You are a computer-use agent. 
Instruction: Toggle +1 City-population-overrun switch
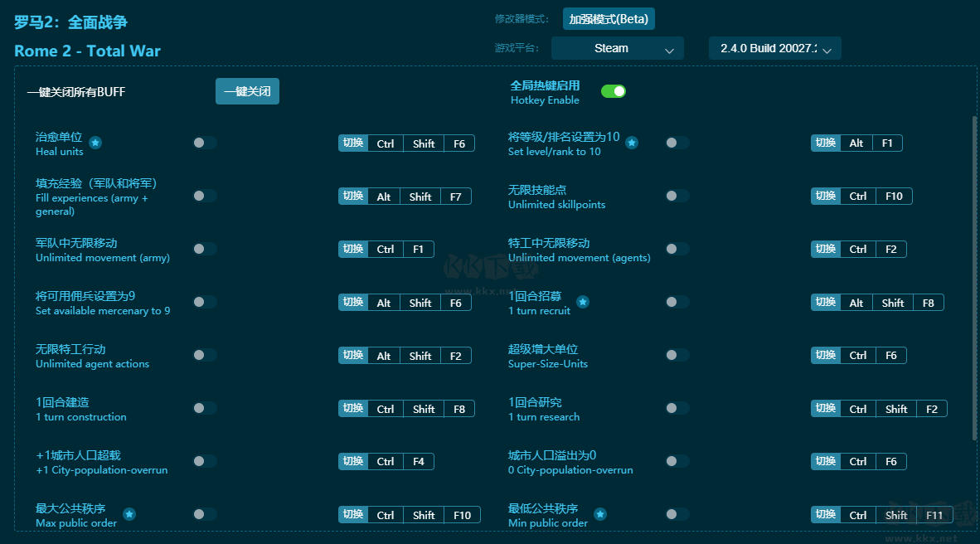[205, 461]
